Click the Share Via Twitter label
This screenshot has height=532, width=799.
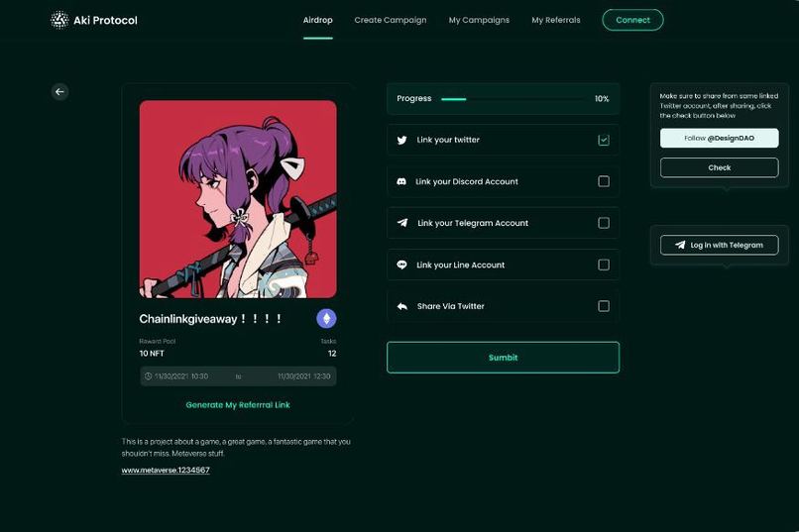(450, 306)
